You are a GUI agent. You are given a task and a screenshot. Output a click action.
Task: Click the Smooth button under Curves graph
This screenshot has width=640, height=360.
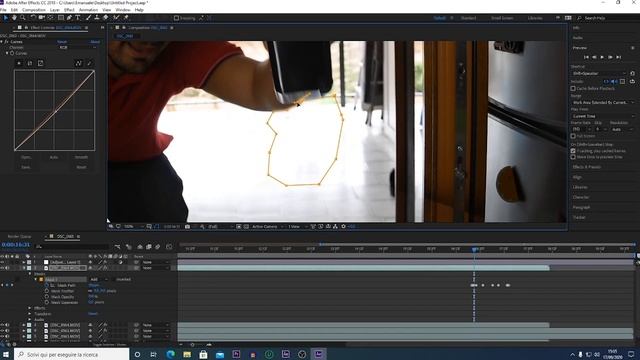click(x=81, y=157)
